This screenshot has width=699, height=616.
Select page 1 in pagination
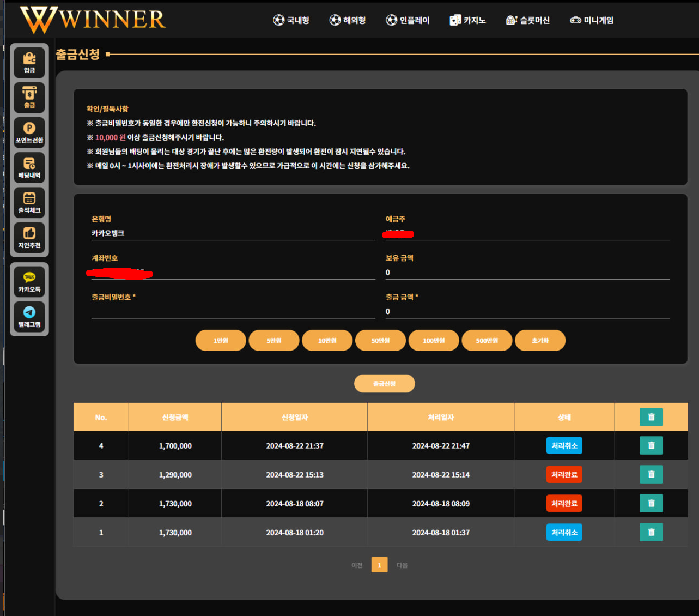379,565
